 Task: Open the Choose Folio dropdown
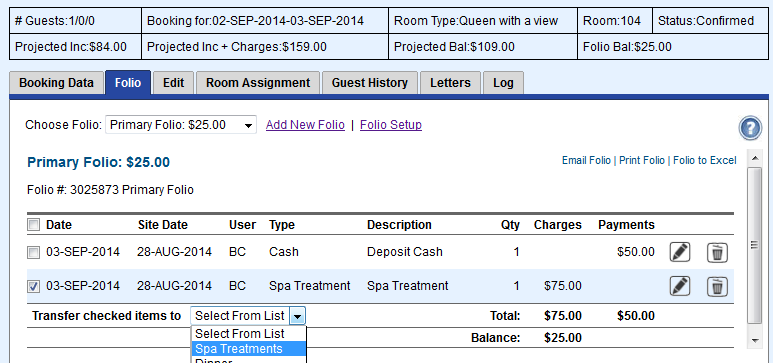coord(181,125)
